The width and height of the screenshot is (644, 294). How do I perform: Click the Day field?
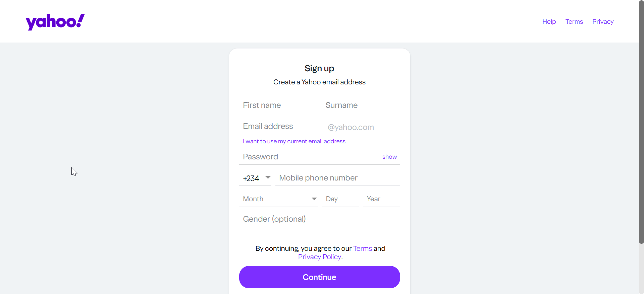[340, 199]
